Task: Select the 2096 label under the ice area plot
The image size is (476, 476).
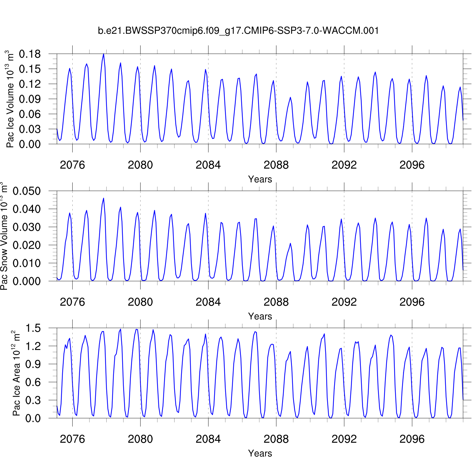Action: pos(412,439)
